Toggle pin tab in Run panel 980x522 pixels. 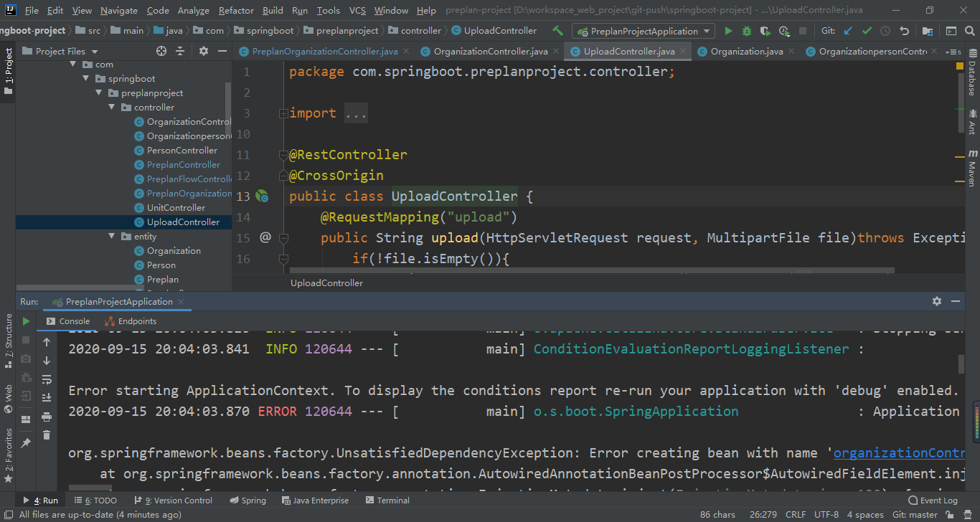pyautogui.click(x=27, y=443)
